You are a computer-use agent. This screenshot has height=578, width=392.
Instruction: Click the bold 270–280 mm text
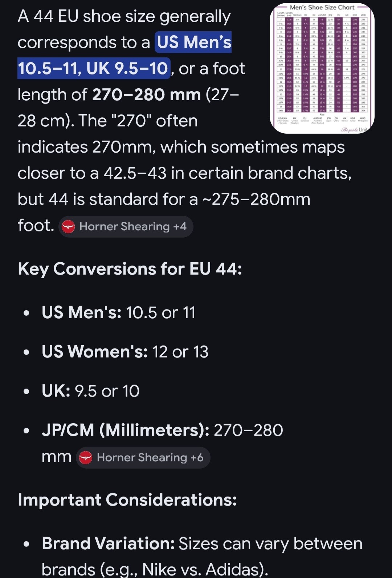pyautogui.click(x=147, y=95)
